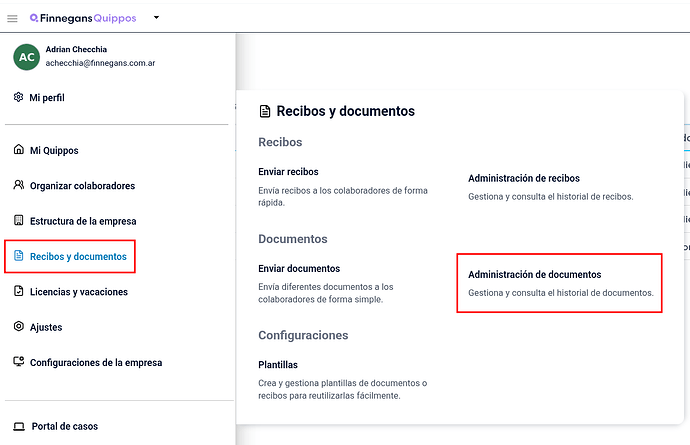Open Administración de documentos
690x445 pixels.
point(535,274)
